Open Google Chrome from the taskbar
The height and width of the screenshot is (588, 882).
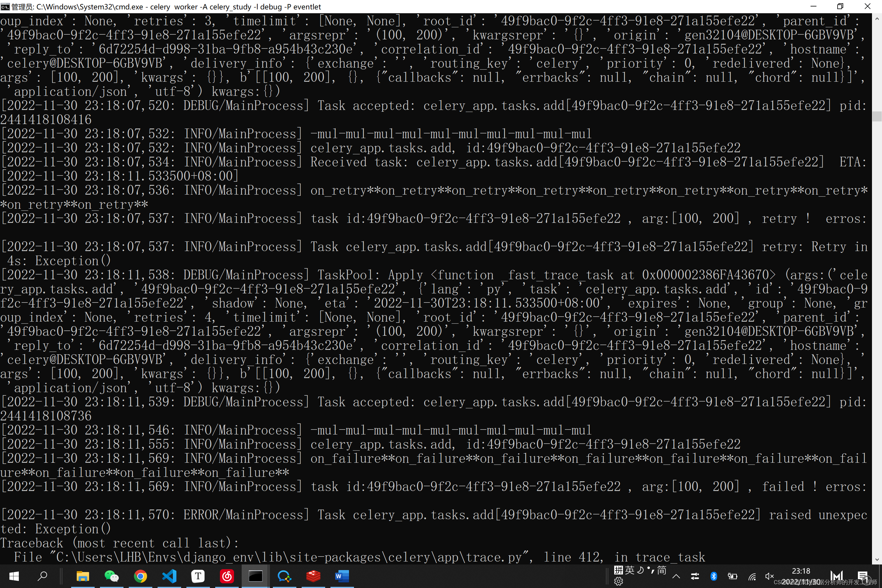pos(140,576)
